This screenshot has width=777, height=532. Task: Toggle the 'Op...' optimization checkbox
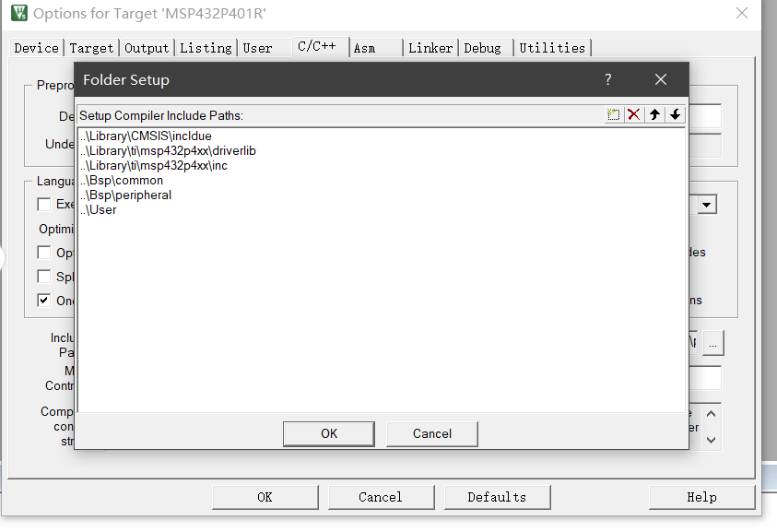click(x=44, y=253)
